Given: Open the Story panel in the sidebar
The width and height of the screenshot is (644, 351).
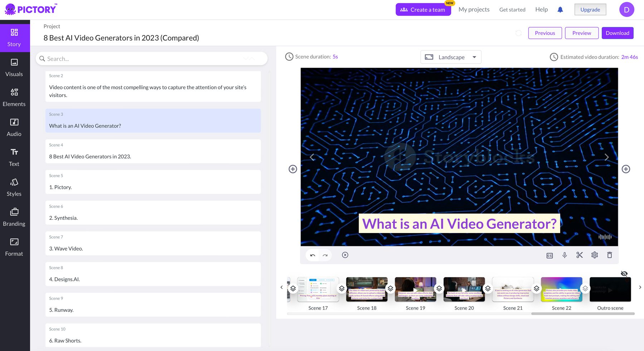Looking at the screenshot, I should (x=14, y=37).
